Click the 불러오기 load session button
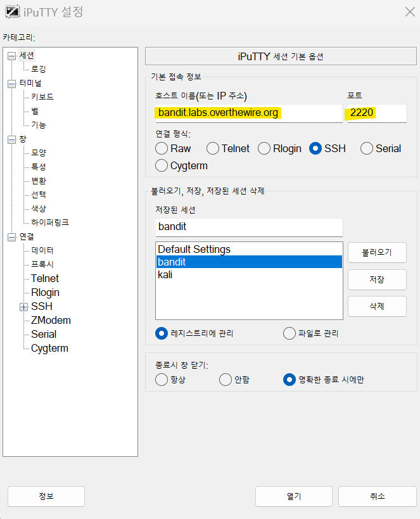Image resolution: width=420 pixels, height=519 pixels. [377, 252]
